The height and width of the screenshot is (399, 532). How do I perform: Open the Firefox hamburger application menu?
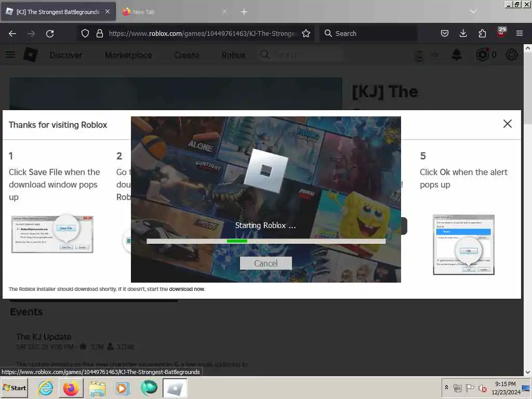pyautogui.click(x=520, y=33)
